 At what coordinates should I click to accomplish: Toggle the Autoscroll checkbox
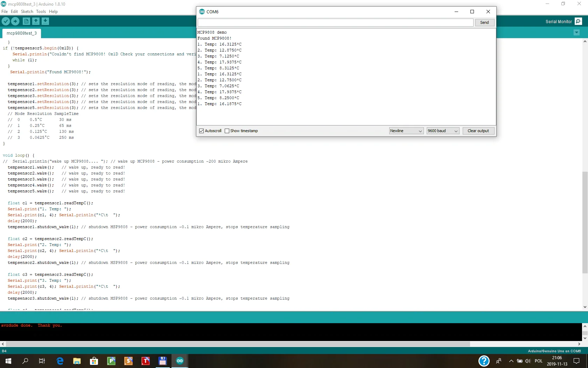click(x=201, y=131)
